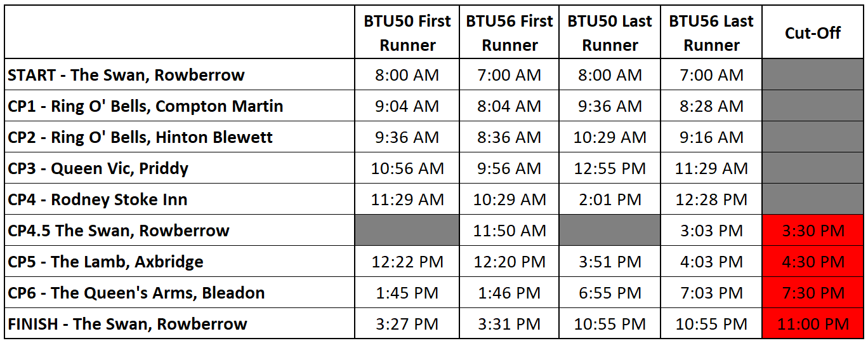This screenshot has height=343, width=868.
Task: Select the red 11:00 PM cut-off cell
Action: pos(813,324)
